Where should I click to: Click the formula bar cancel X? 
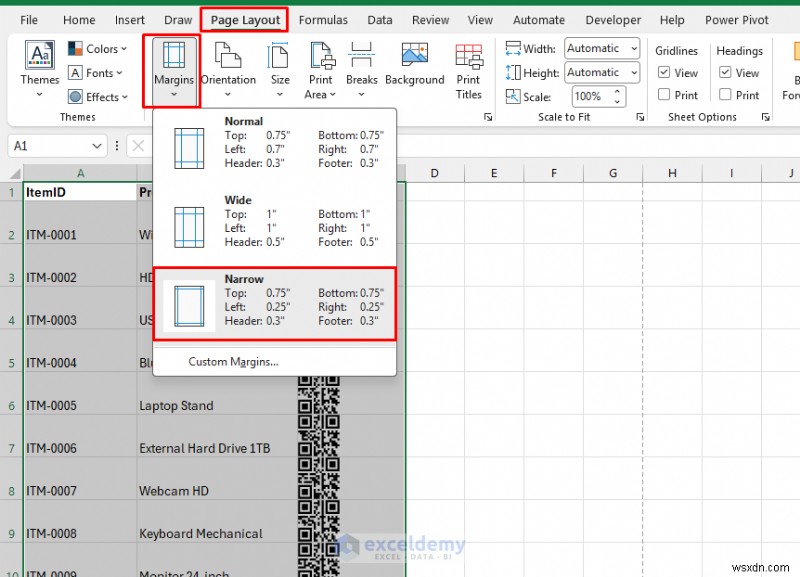138,146
